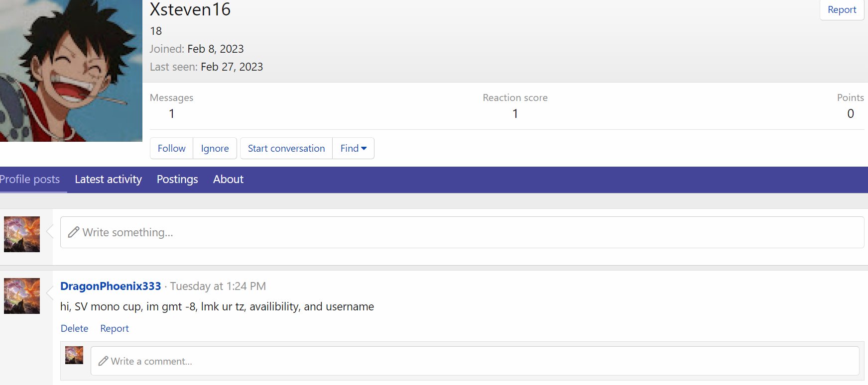Open the Messages count number
Screen dimensions: 868x385
171,113
